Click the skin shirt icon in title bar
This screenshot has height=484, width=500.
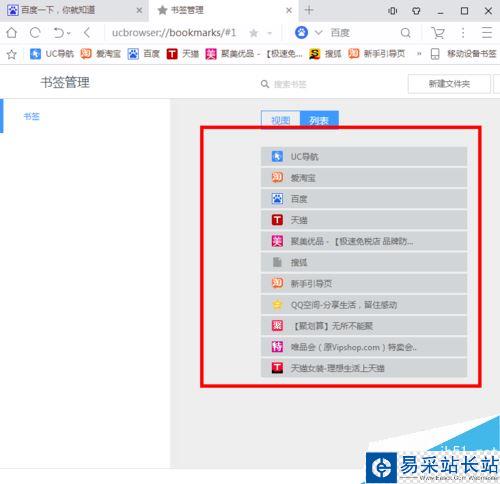416,11
